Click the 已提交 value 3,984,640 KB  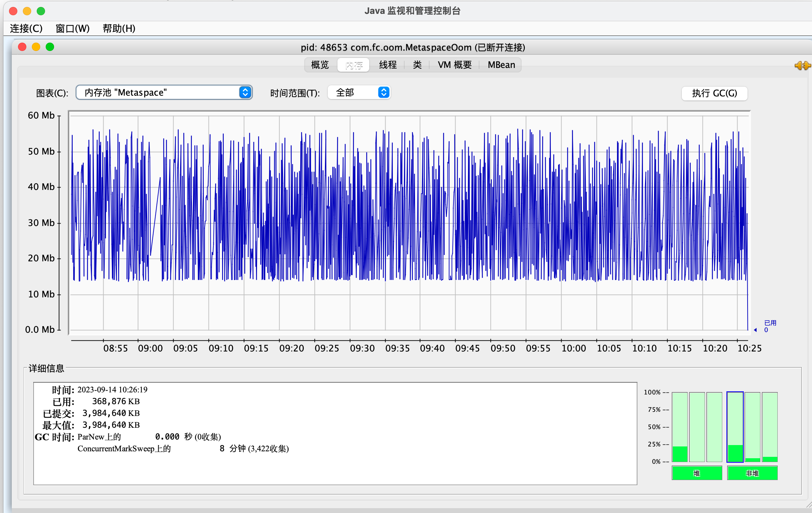coord(111,413)
